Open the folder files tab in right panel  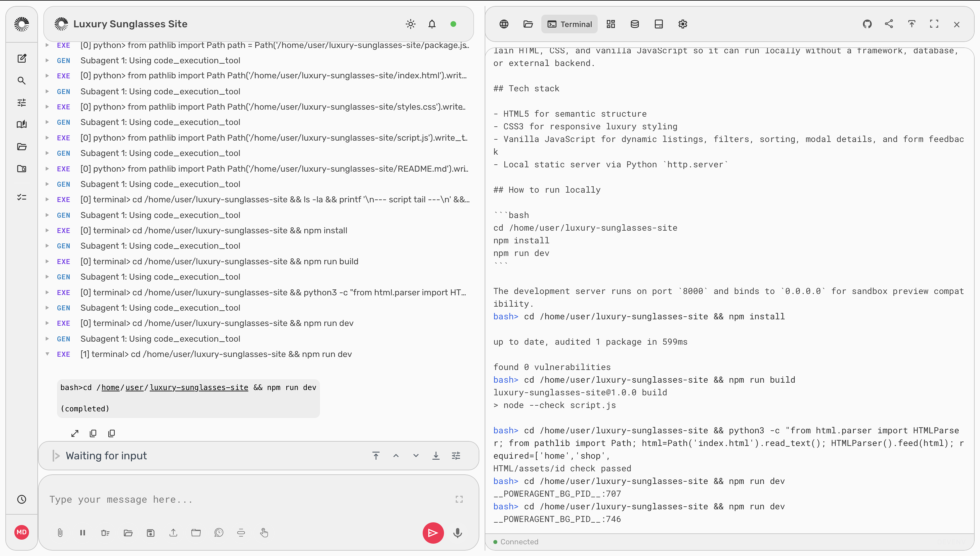click(x=528, y=24)
